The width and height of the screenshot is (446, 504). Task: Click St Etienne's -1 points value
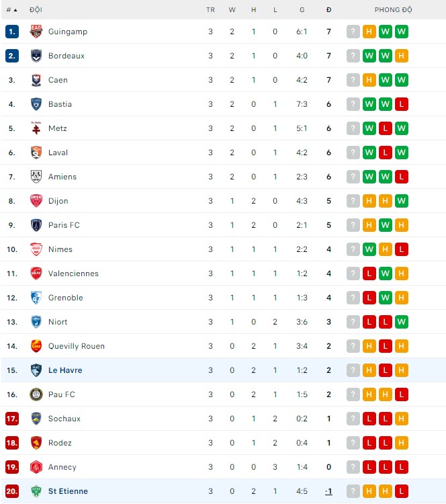tap(328, 491)
